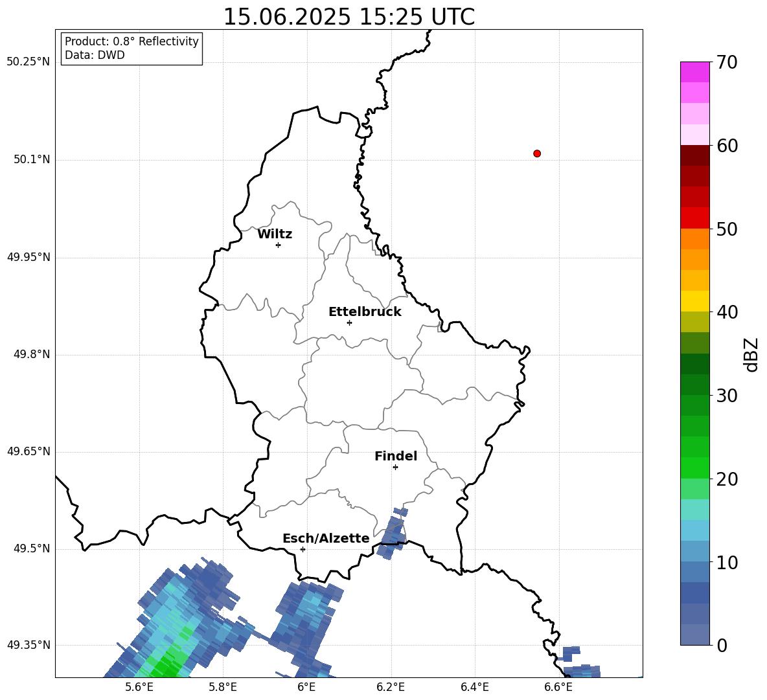Screen dimensions: 767x700
Task: Select the Esch/Alzette city label
Action: click(x=326, y=538)
